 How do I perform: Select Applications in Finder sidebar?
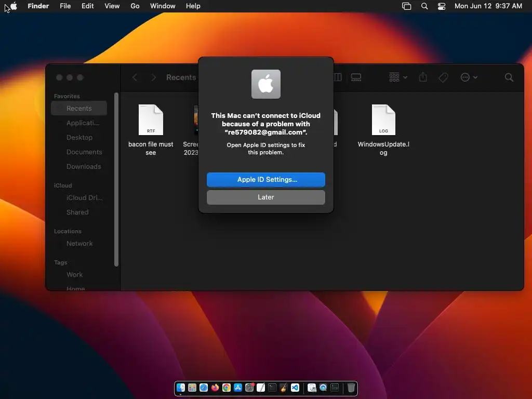[79, 123]
